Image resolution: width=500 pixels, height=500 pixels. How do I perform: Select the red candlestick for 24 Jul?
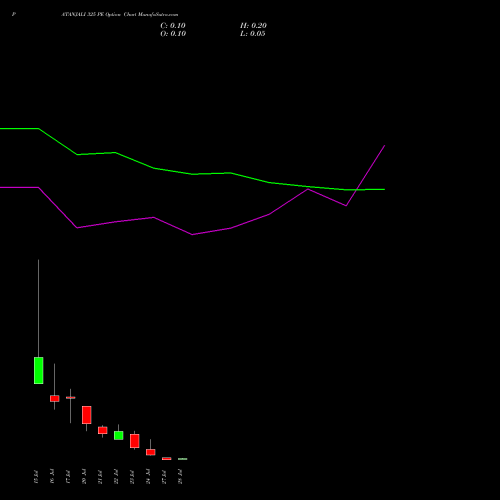(151, 452)
